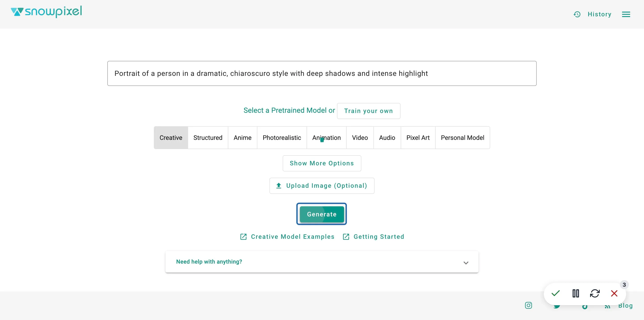Viewport: 644px width, 320px height.
Task: Open the Instagram link in the footer
Action: pyautogui.click(x=528, y=305)
